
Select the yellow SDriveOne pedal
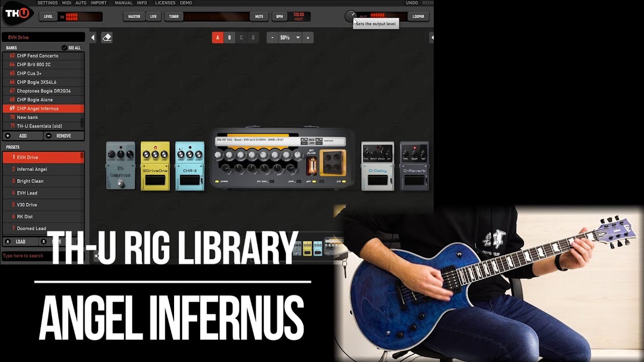coord(155,166)
